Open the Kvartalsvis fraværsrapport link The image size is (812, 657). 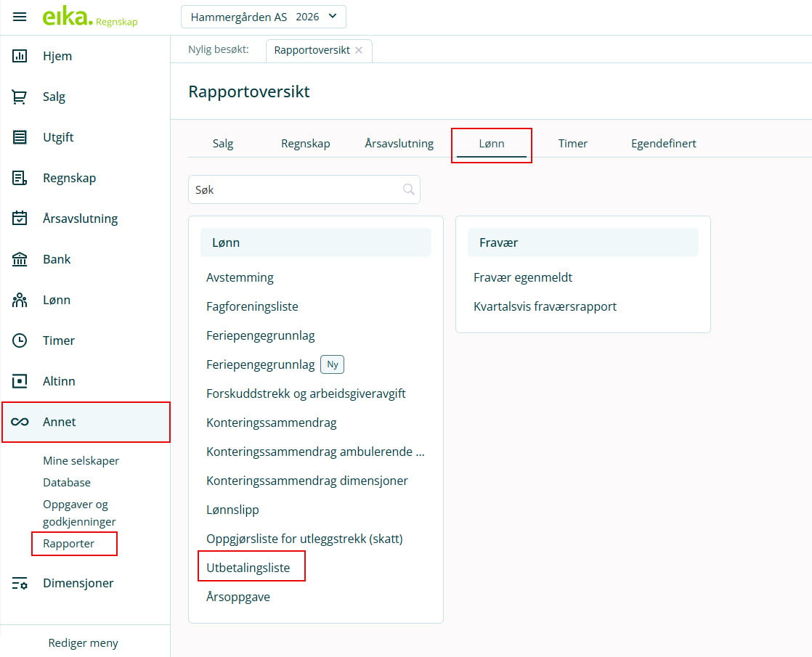coord(545,306)
